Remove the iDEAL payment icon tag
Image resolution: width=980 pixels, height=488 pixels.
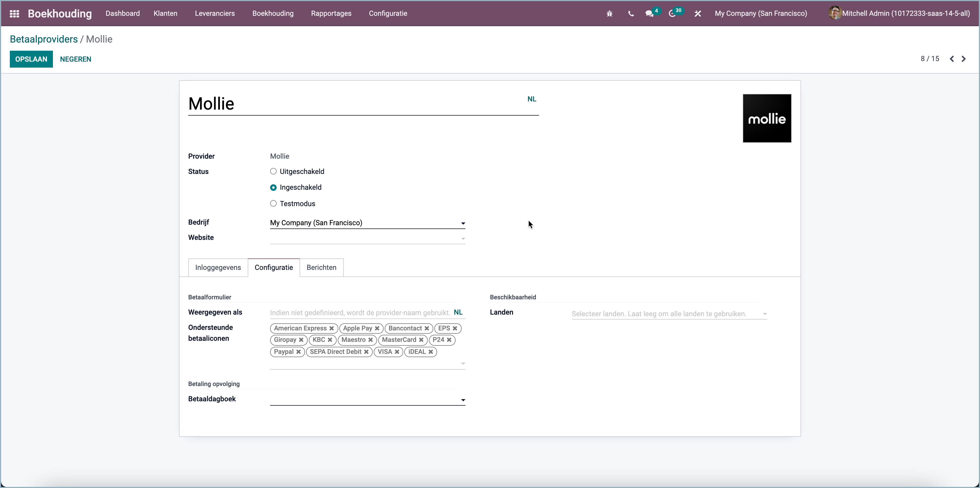pyautogui.click(x=431, y=352)
